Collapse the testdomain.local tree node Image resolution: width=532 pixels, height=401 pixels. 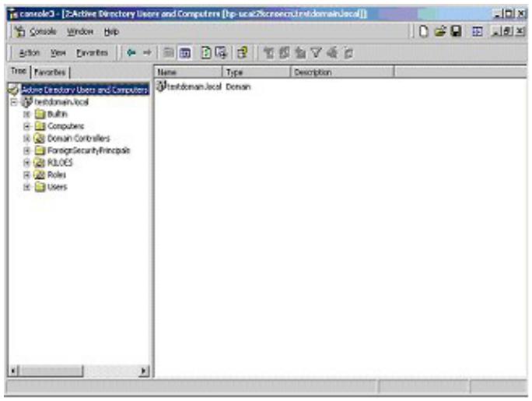(14, 102)
